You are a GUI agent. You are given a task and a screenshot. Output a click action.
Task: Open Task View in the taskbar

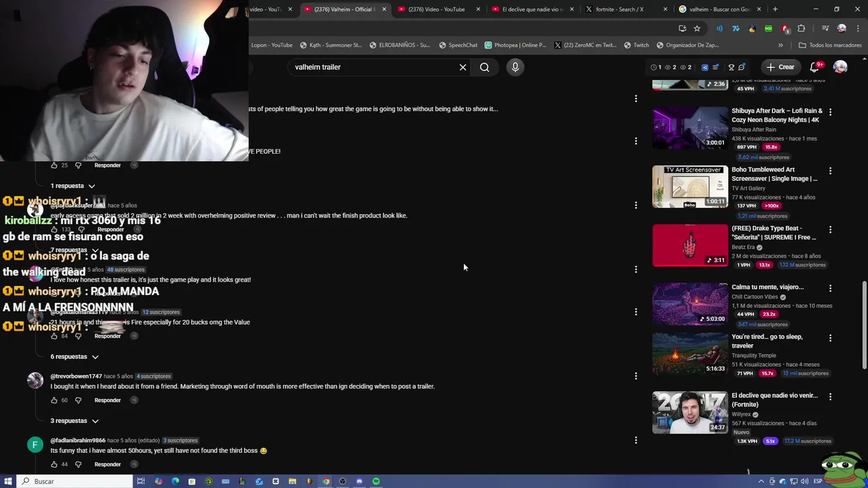pos(141,481)
